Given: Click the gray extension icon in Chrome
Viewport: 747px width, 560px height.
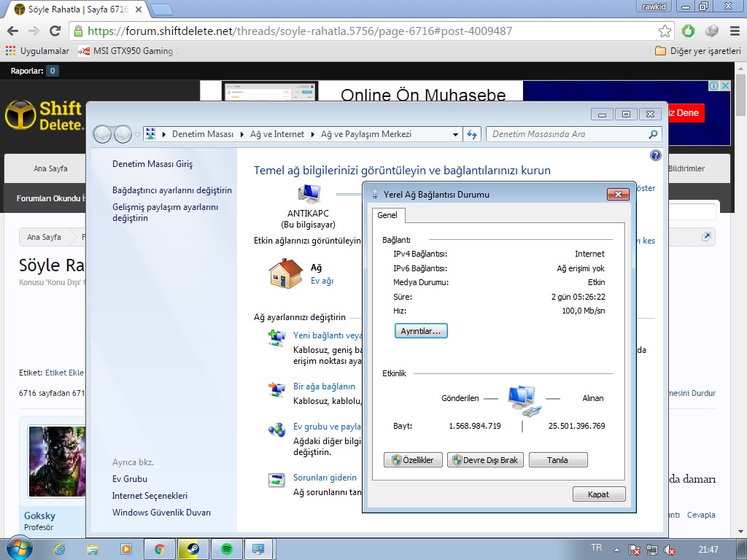Looking at the screenshot, I should point(712,31).
